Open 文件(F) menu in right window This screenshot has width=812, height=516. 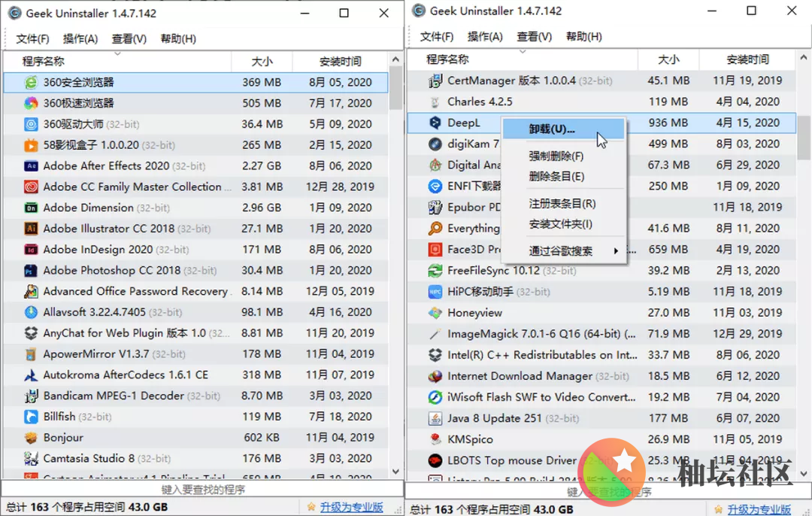(437, 37)
